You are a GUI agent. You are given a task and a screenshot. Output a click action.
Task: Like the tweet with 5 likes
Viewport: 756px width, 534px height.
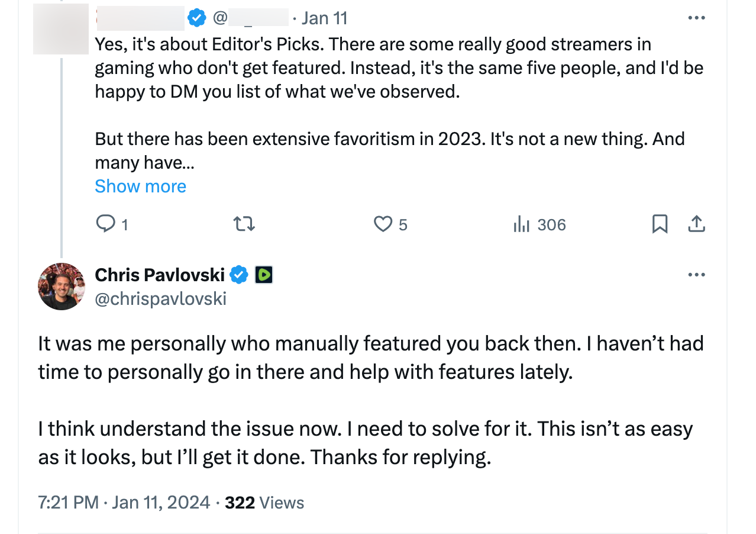(x=383, y=224)
